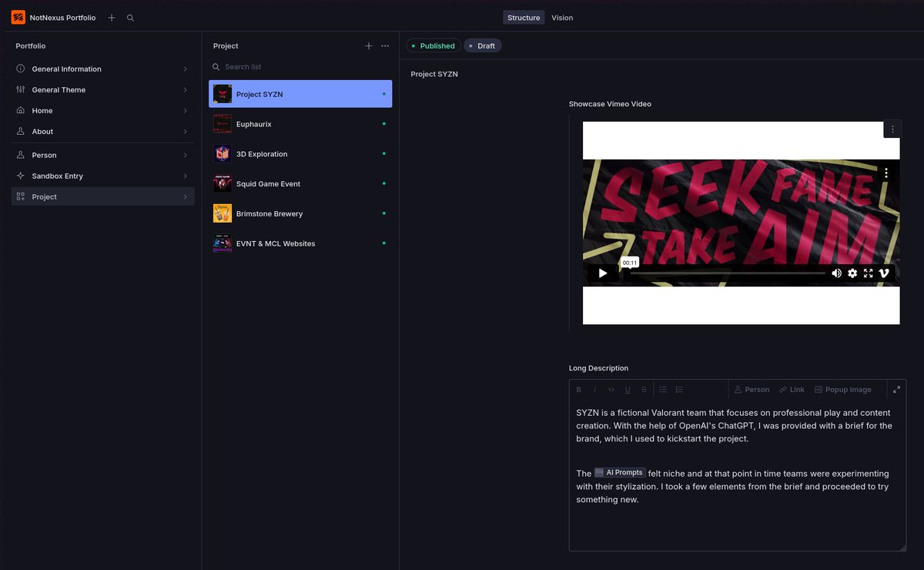The height and width of the screenshot is (570, 924).
Task: Enter fullscreen in the Vimeo player
Action: click(868, 273)
